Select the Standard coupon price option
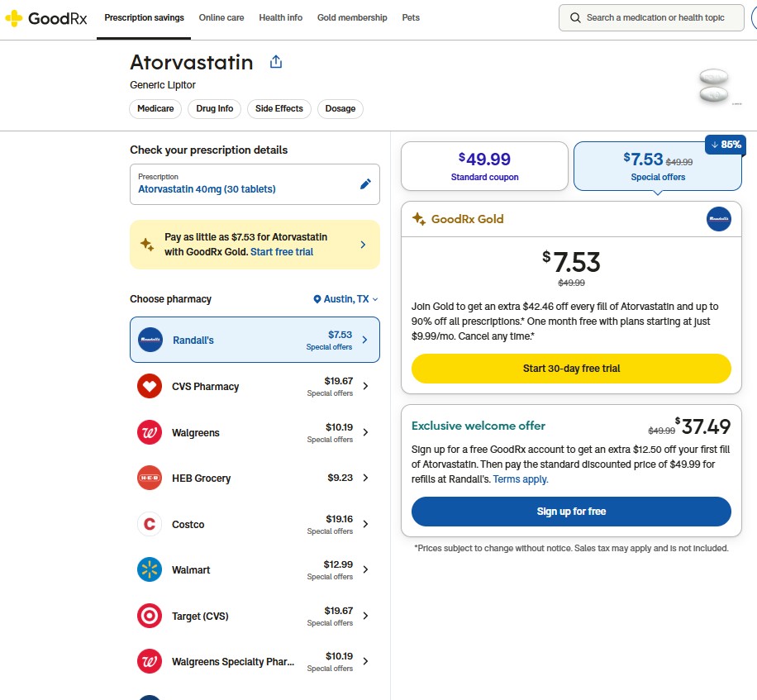The height and width of the screenshot is (700, 757). click(484, 165)
